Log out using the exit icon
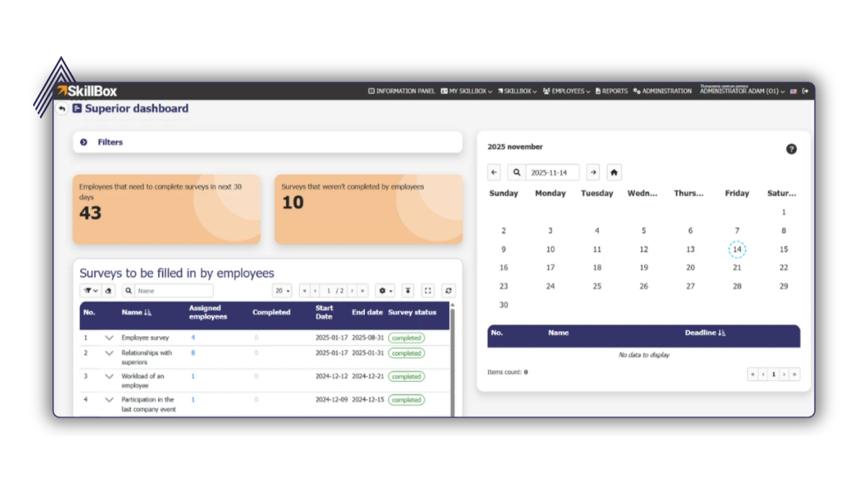 (806, 91)
